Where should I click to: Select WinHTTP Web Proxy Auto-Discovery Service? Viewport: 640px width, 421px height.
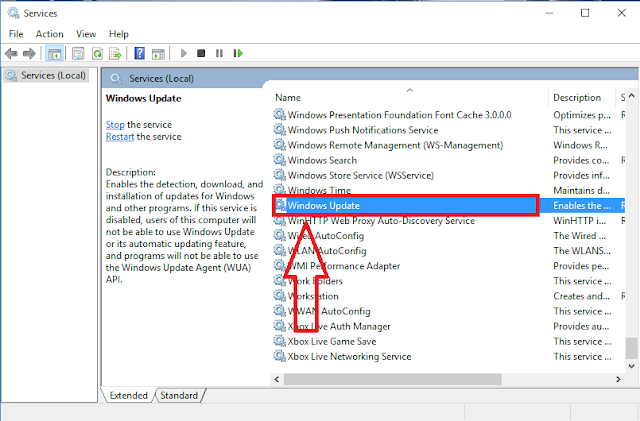coord(381,221)
